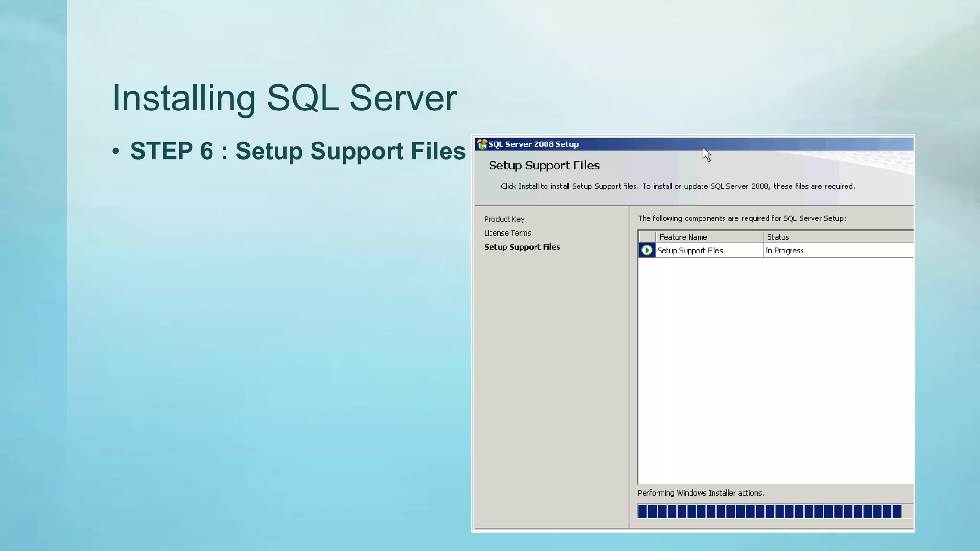The width and height of the screenshot is (980, 551).
Task: Select License Terms step in sidebar
Action: coord(507,233)
